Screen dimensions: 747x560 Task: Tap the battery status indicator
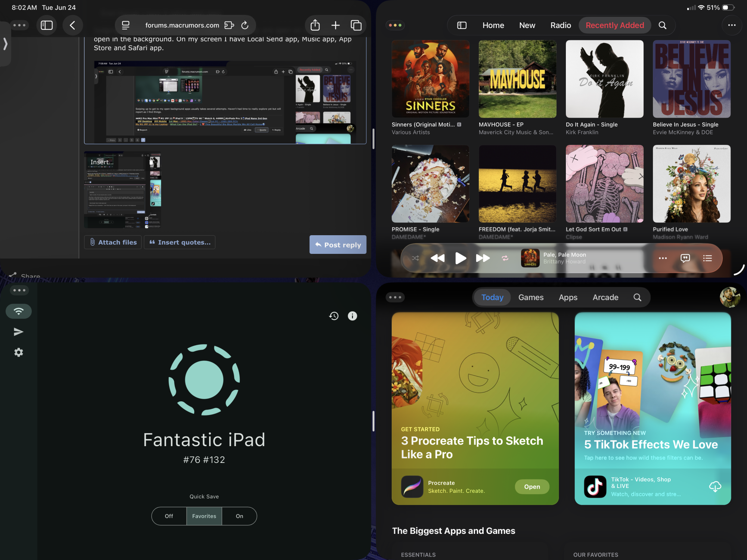[x=729, y=7]
